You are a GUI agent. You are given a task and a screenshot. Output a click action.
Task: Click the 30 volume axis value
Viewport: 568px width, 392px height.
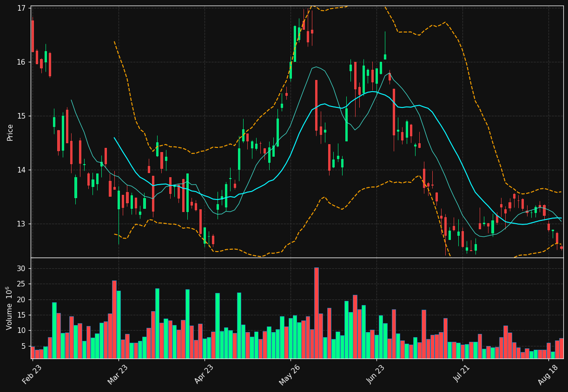click(21, 269)
